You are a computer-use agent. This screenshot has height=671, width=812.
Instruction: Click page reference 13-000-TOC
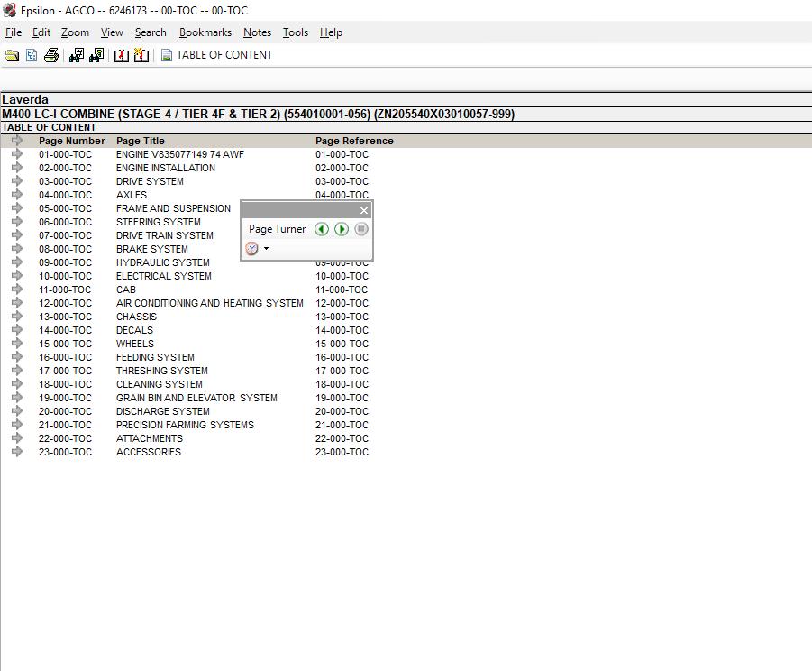(x=342, y=317)
